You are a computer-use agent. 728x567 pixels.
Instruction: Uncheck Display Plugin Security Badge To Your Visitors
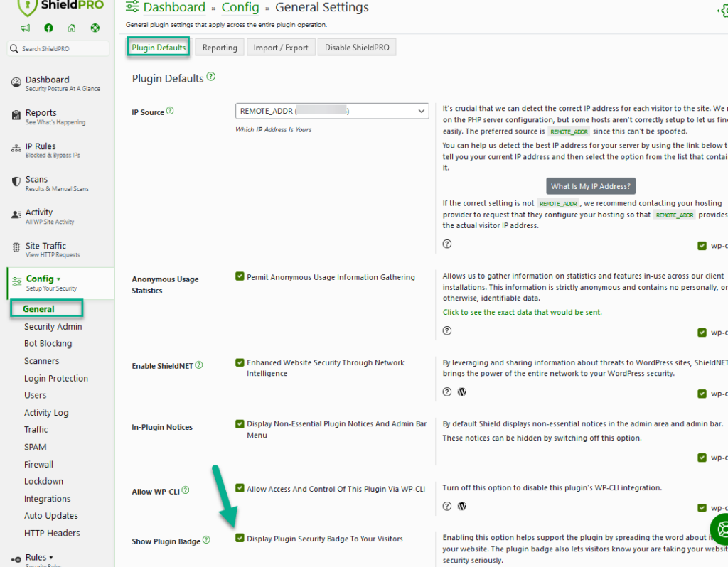click(240, 539)
